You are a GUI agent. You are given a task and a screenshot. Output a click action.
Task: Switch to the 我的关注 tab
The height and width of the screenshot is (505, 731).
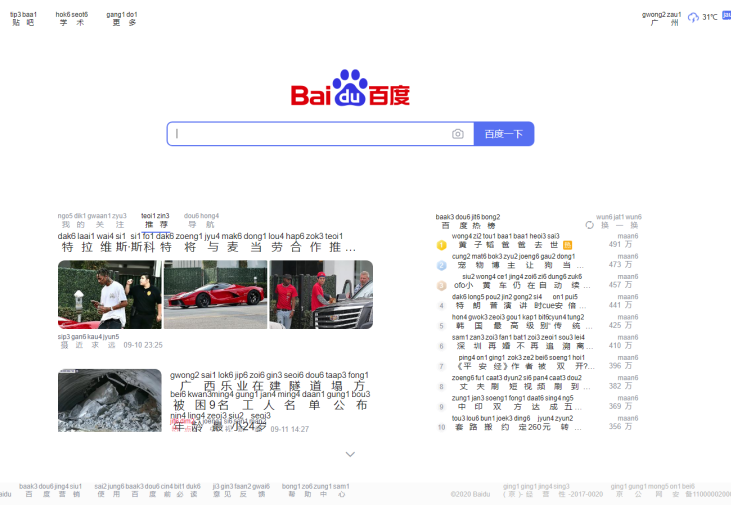[92, 221]
